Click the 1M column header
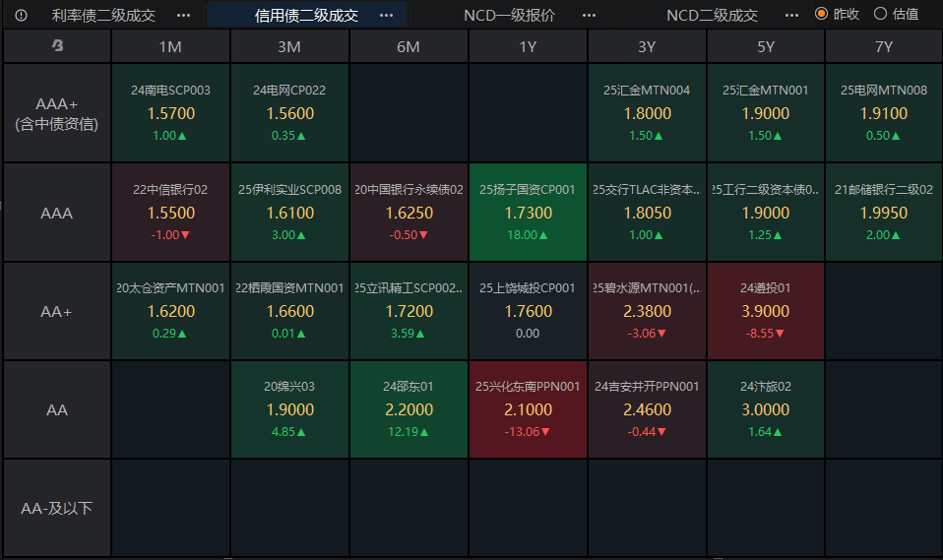Viewport: 943px width, 560px height. 170,46
